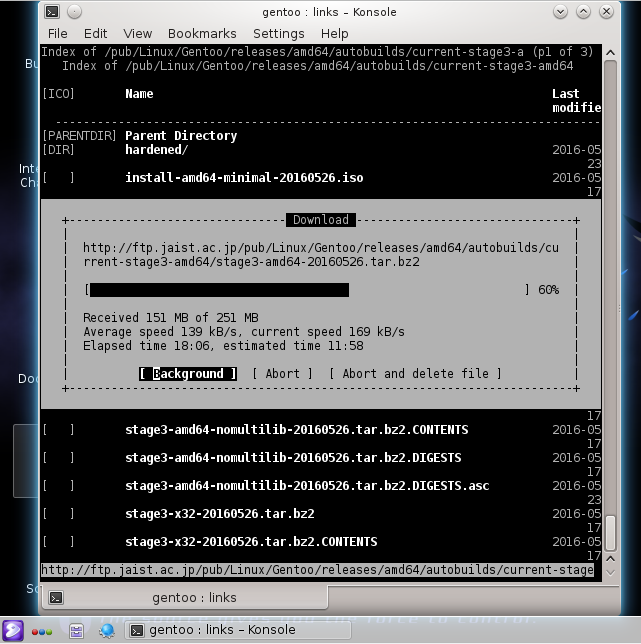Click the download URL text in dialog
641x644 pixels.
tap(321, 255)
